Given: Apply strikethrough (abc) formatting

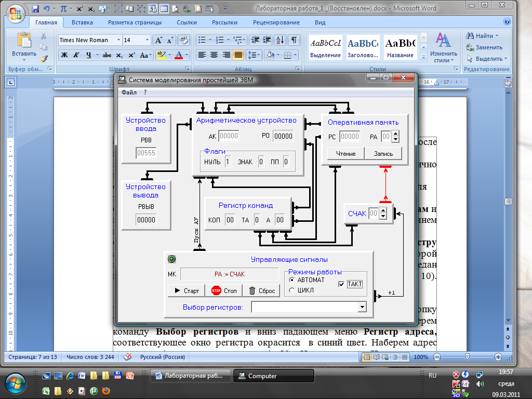Looking at the screenshot, I should pos(107,55).
